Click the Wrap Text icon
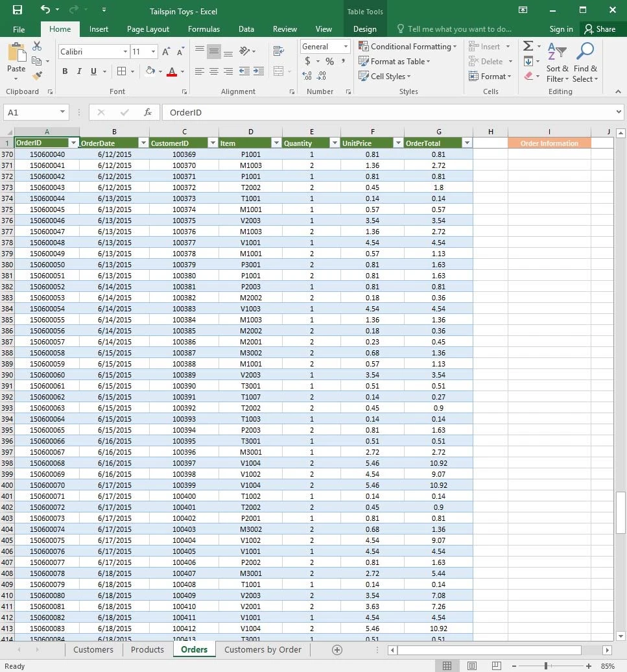Screen dimensions: 627x672 279,51
